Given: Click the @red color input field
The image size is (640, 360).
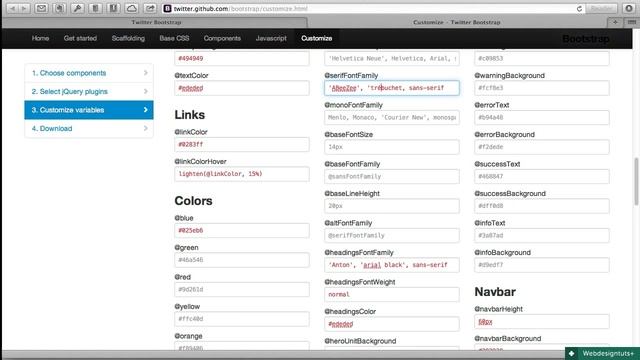Looking at the screenshot, I should 242,289.
